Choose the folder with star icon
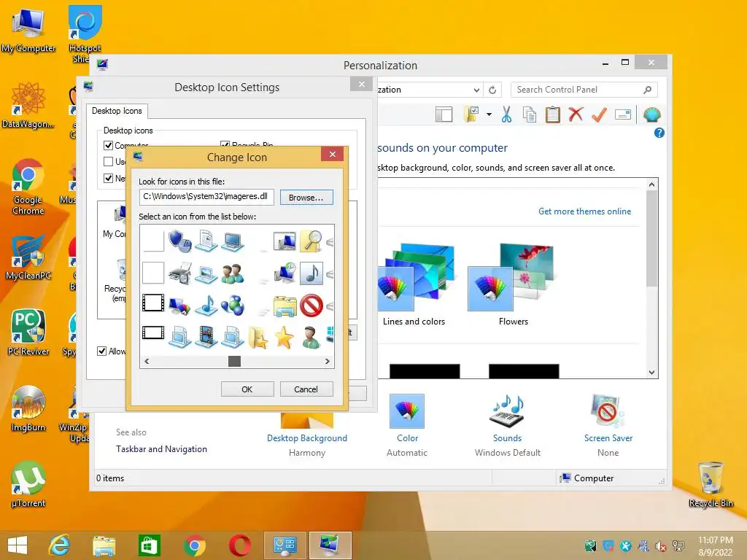 pyautogui.click(x=258, y=337)
